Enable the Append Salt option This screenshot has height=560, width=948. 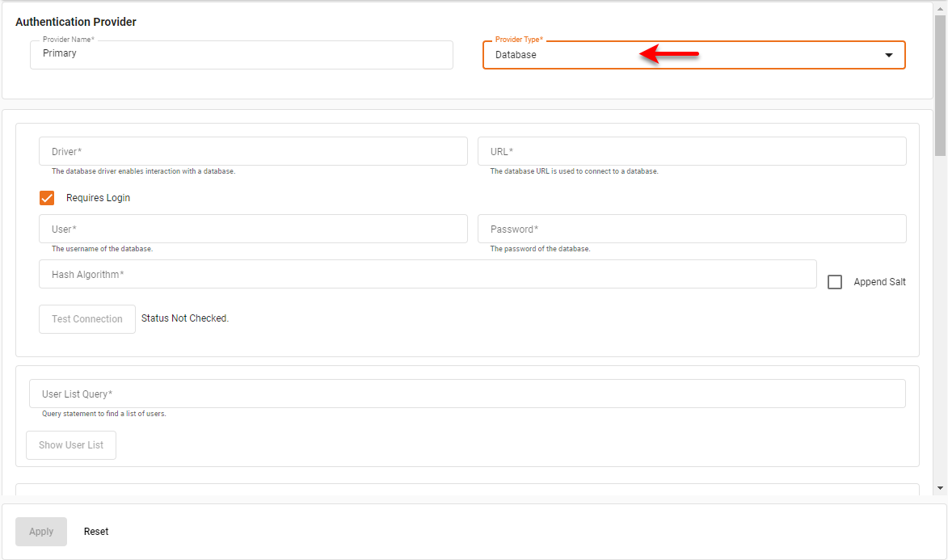pyautogui.click(x=834, y=281)
